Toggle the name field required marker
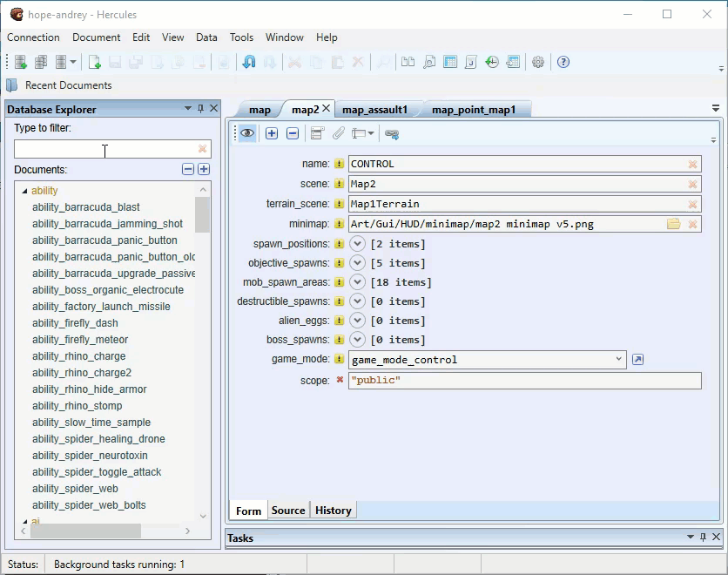The image size is (728, 575). tap(340, 164)
